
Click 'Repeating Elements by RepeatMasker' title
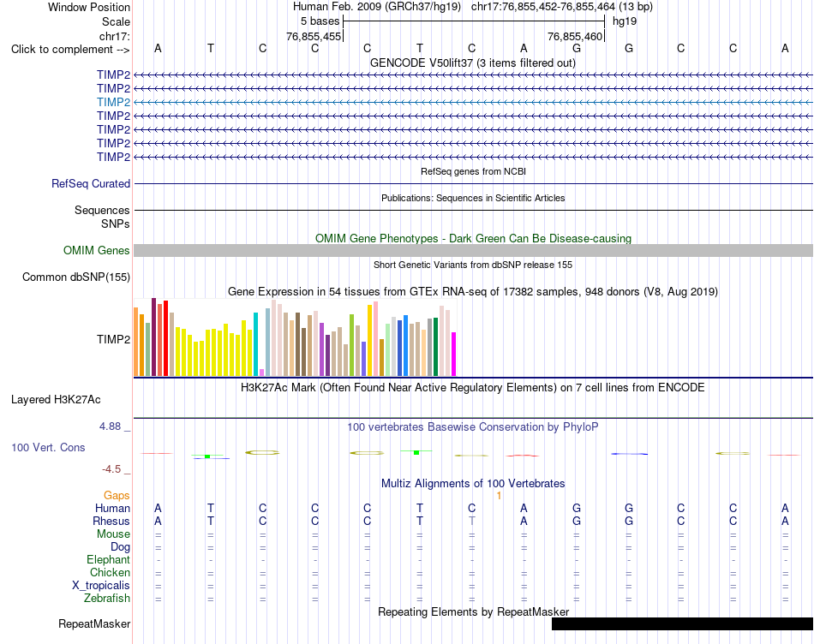click(x=473, y=611)
